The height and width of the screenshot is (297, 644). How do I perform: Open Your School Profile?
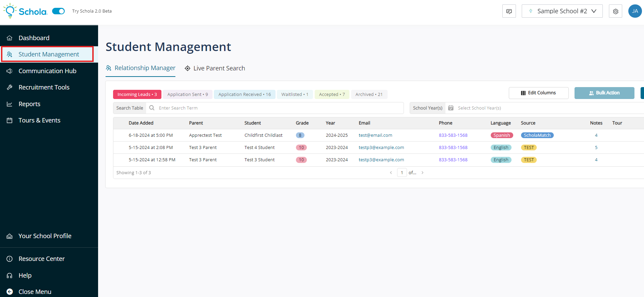[49, 236]
